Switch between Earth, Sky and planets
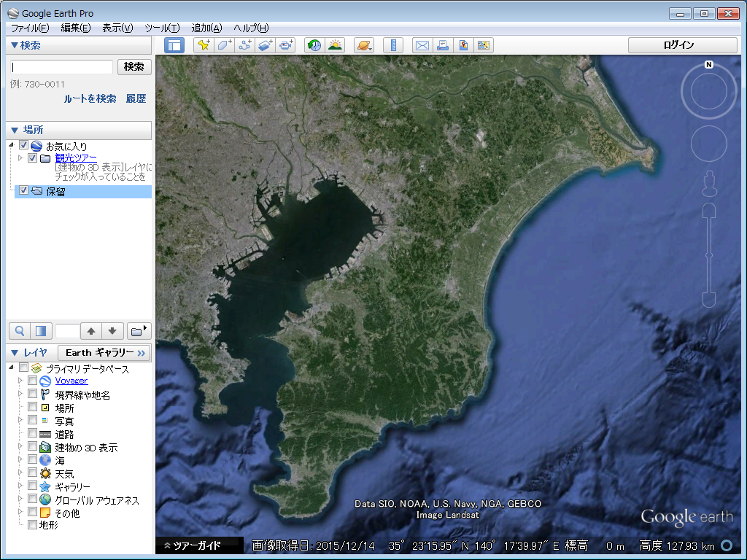The width and height of the screenshot is (747, 560). (364, 46)
